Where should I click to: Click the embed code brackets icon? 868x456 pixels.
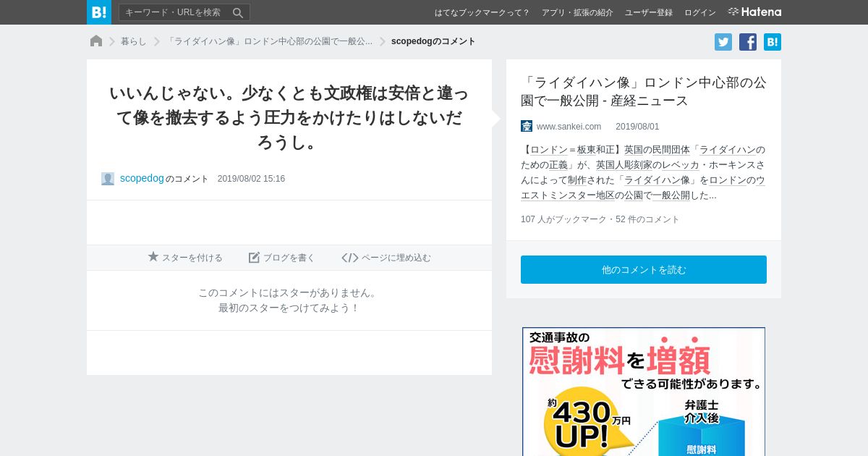click(x=350, y=257)
